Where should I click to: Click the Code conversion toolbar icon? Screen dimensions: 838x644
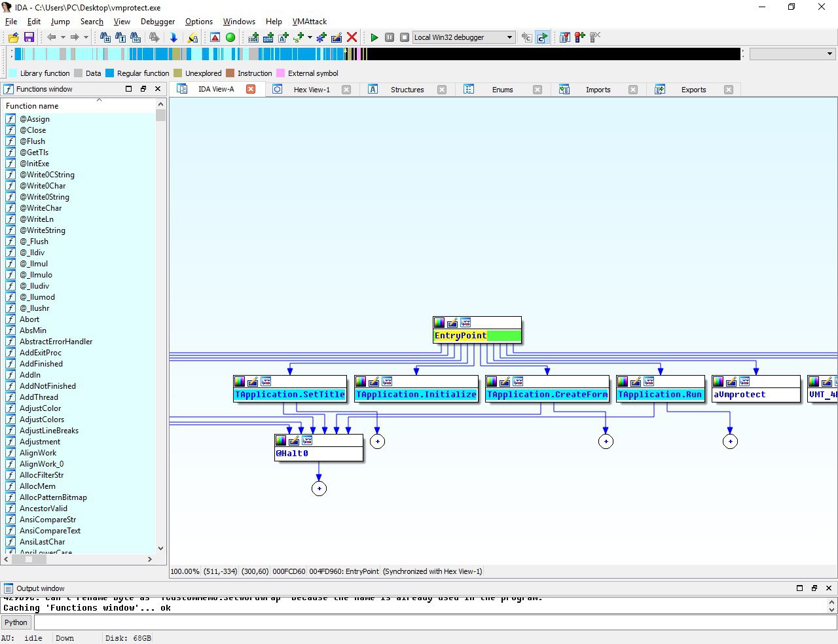253,37
